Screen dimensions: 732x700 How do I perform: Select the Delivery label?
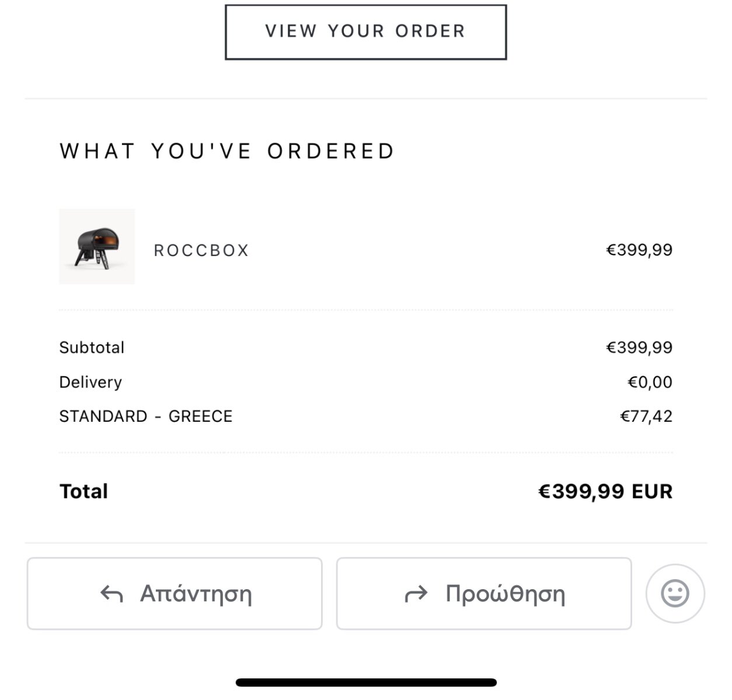click(x=90, y=382)
